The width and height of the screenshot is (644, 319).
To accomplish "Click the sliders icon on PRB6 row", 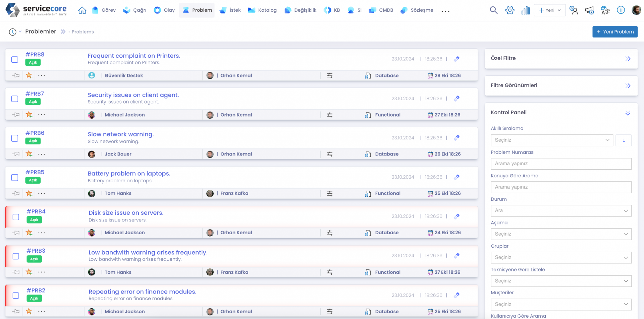I will point(330,154).
